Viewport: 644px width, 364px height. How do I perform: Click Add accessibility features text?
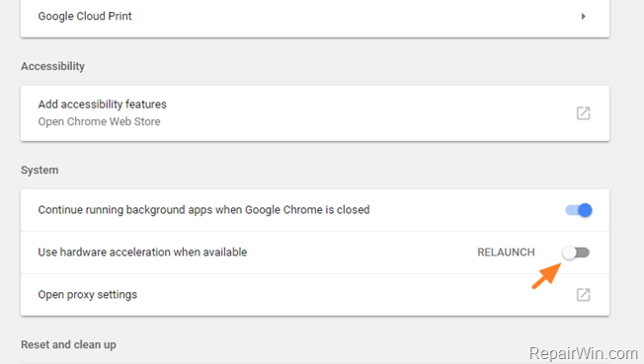point(103,105)
